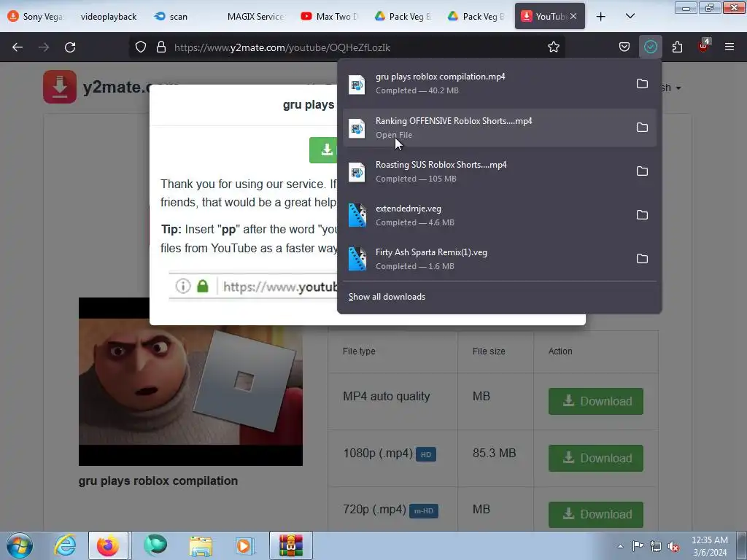Viewport: 747px width, 560px height.
Task: Switch to the Max Two YouTube tab
Action: [x=330, y=17]
